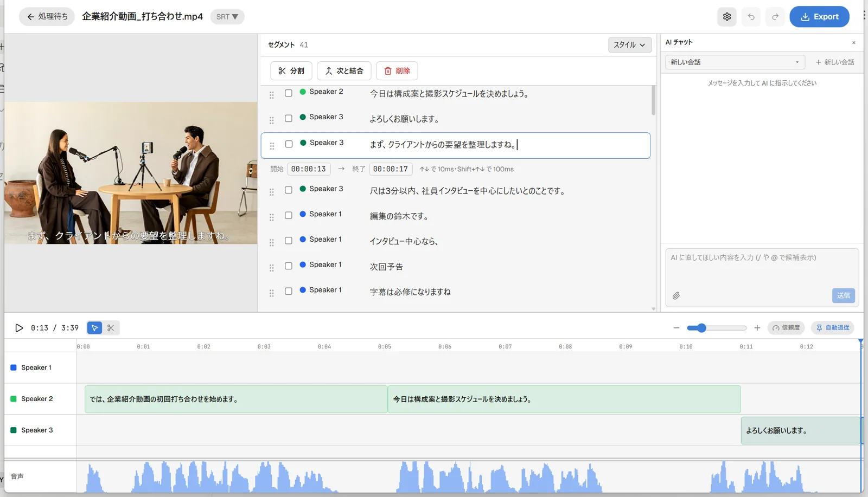Select the pointer tool in the timeline

(94, 328)
